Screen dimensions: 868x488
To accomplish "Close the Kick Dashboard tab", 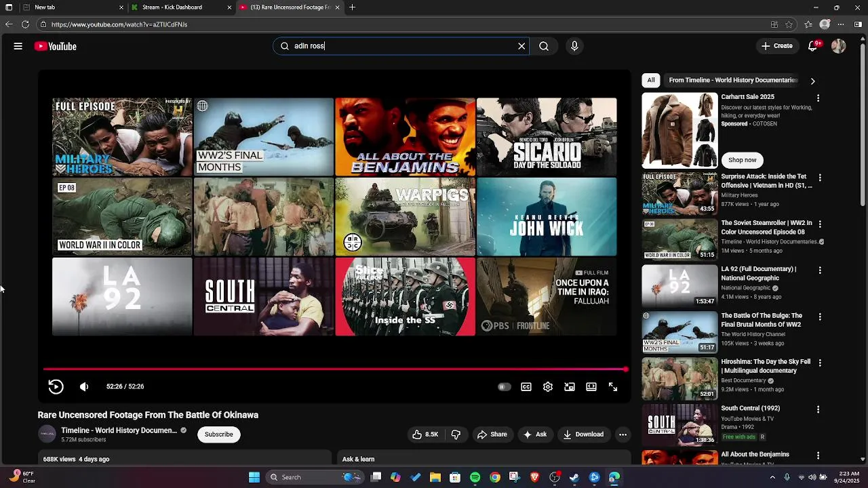I will pyautogui.click(x=229, y=7).
